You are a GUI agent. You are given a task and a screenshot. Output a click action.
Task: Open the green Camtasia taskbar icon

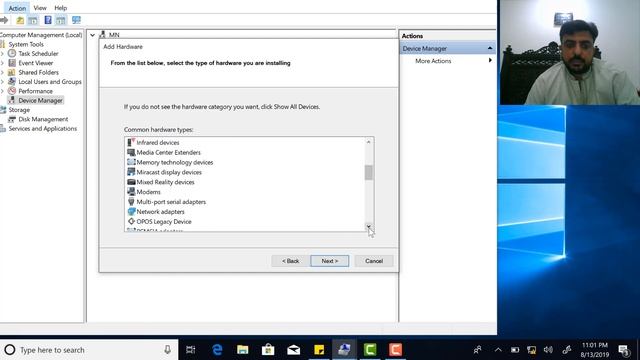pos(370,350)
